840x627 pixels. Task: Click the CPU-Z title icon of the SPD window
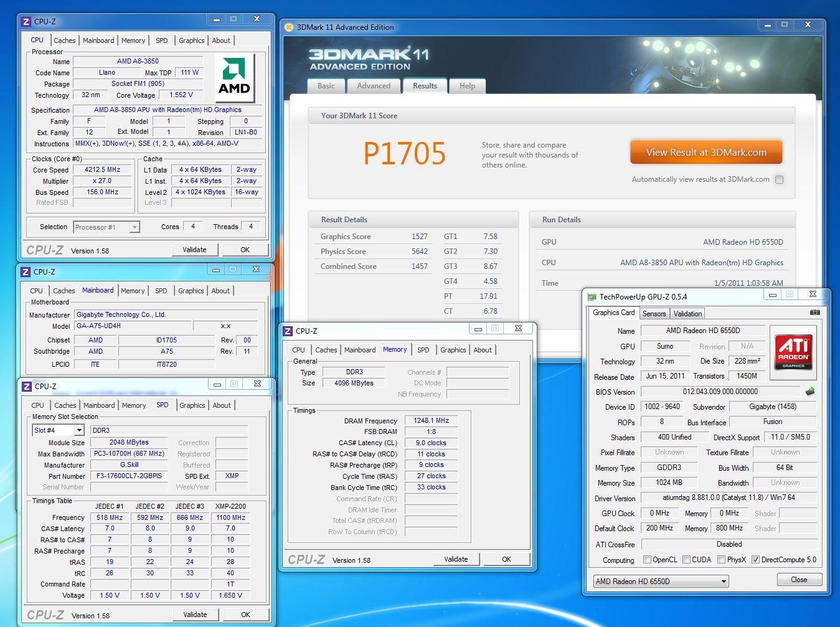coord(26,386)
